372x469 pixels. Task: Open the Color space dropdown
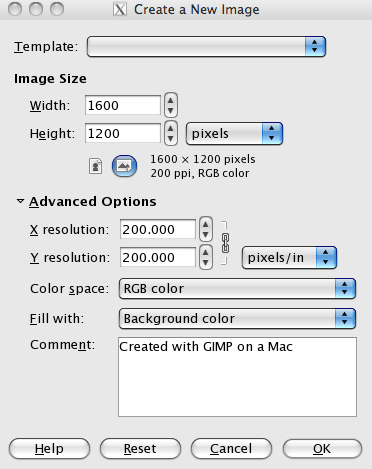tap(237, 289)
